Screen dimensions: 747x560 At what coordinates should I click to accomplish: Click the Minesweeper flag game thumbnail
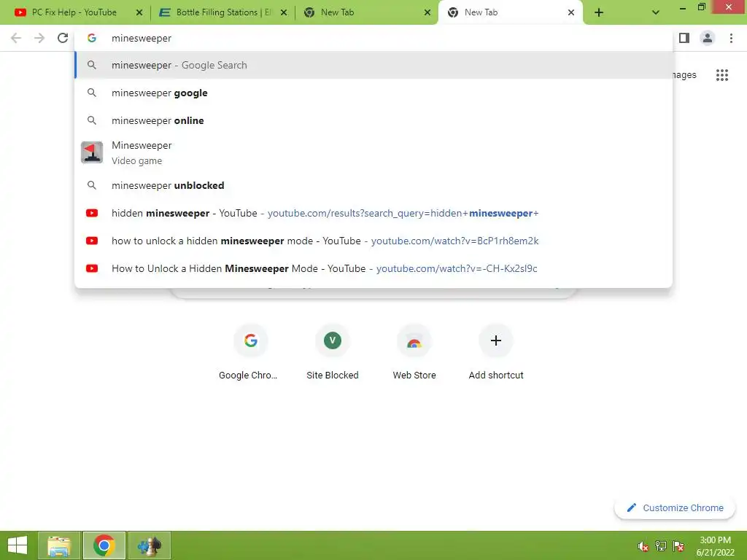pyautogui.click(x=92, y=152)
